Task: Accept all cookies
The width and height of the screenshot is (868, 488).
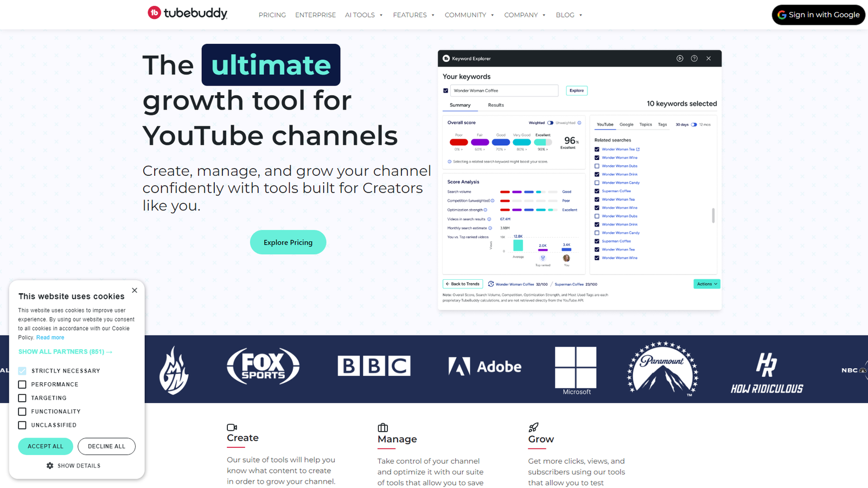Action: tap(46, 446)
